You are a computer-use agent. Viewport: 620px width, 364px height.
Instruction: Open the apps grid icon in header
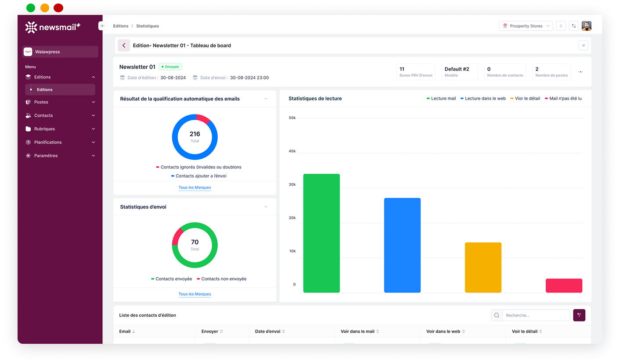click(x=573, y=26)
